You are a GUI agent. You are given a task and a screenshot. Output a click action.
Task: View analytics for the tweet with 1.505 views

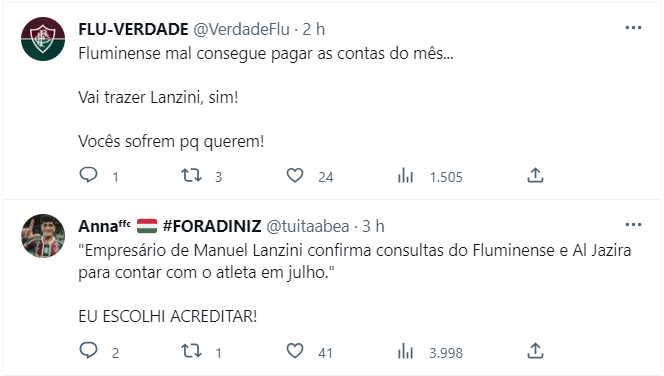pos(405,175)
